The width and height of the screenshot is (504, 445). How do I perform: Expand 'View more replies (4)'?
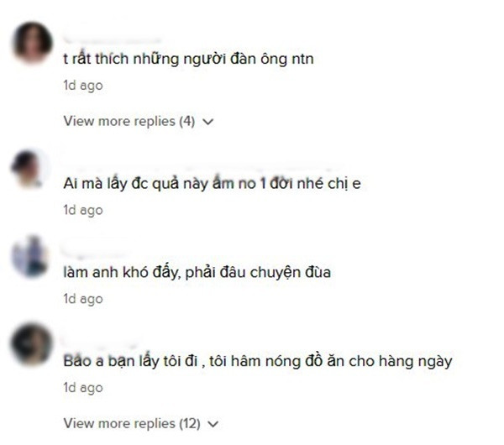tap(139, 122)
